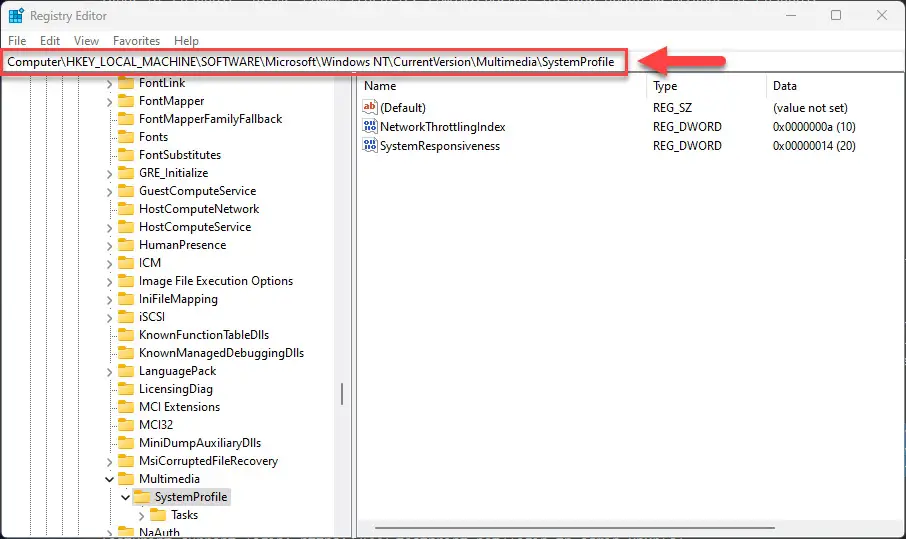The height and width of the screenshot is (539, 906).
Task: Click the REG_SZ type cell
Action: tap(672, 107)
